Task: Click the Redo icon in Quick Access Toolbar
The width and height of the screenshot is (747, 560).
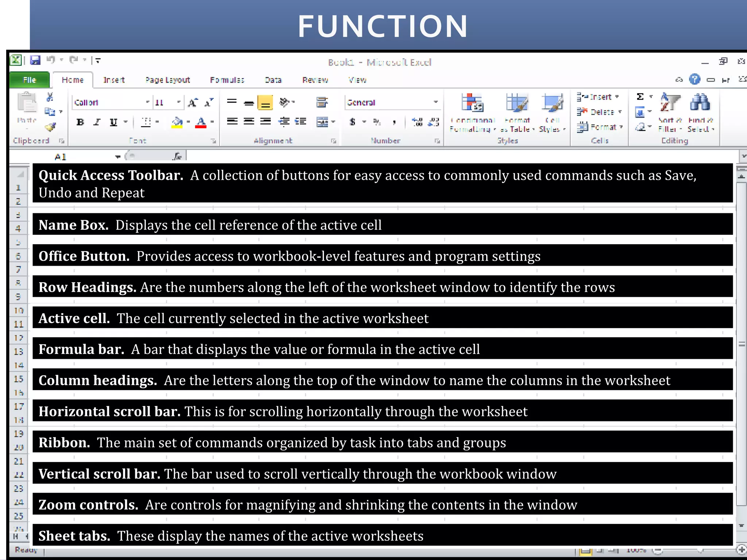Action: [74, 60]
